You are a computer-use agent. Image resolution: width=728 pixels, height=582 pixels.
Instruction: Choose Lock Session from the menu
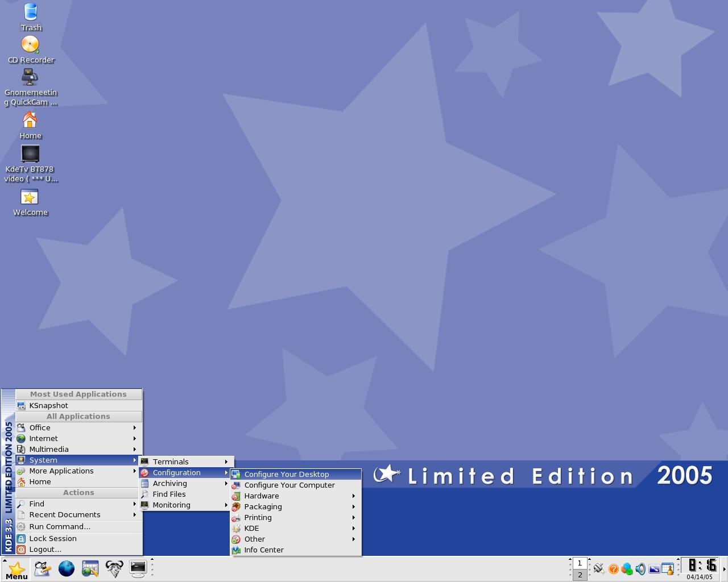tap(78, 539)
